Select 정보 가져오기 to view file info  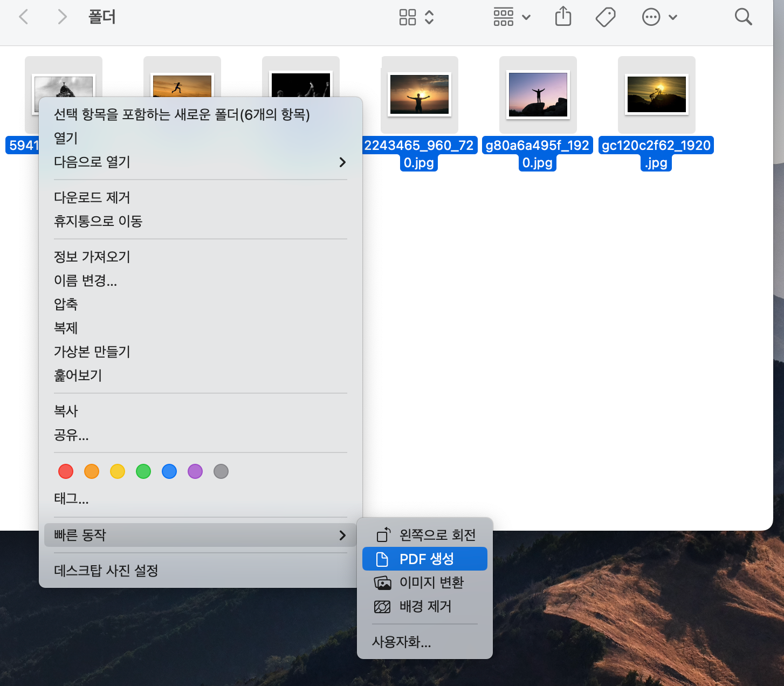[x=91, y=257]
